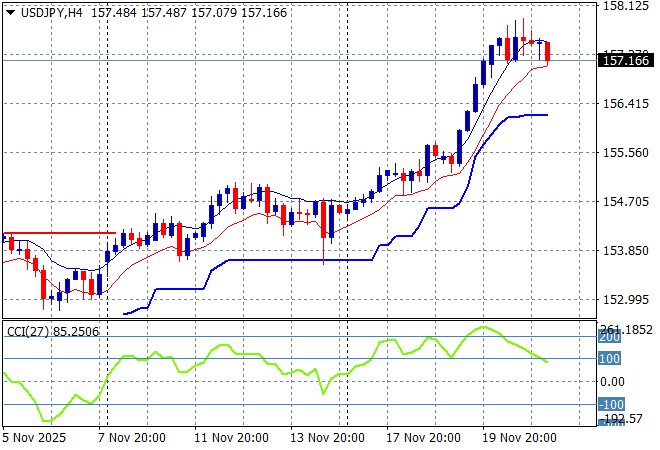Viewport: 660px width, 450px height.
Task: Click the 17 Nov 20:00 time label
Action: pyautogui.click(x=423, y=438)
